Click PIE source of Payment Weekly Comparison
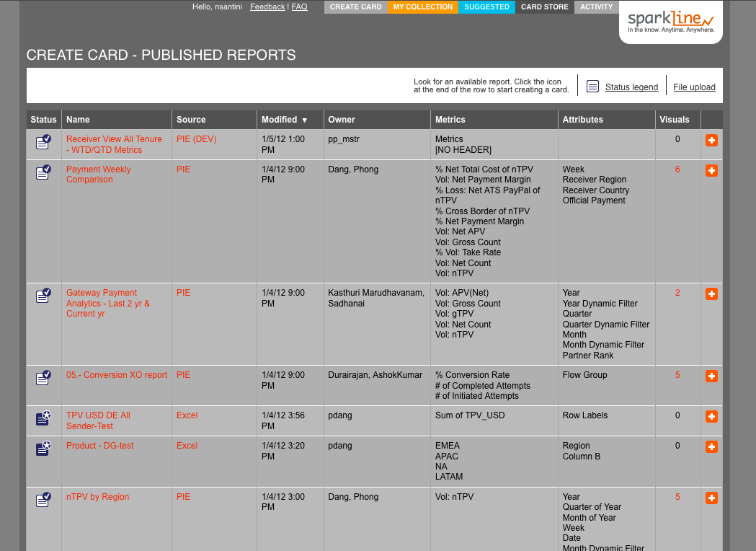 [x=183, y=169]
